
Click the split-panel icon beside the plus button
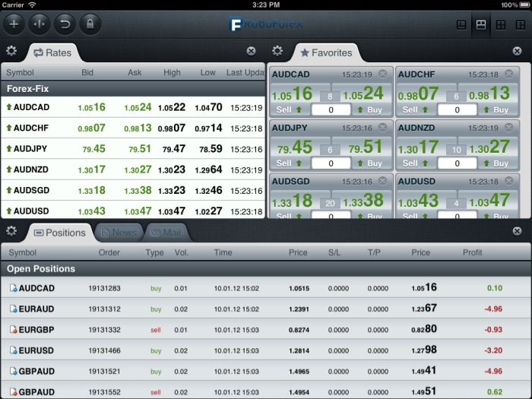[x=40, y=24]
